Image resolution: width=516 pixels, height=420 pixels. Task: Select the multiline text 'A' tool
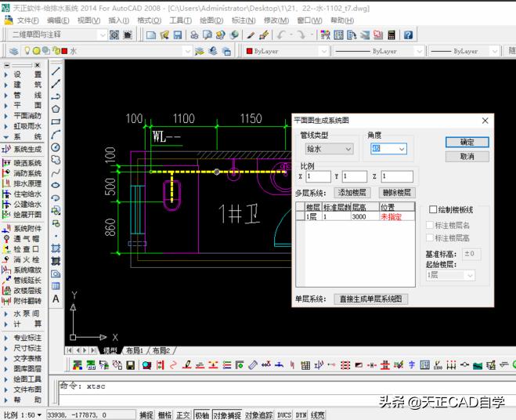[x=56, y=299]
